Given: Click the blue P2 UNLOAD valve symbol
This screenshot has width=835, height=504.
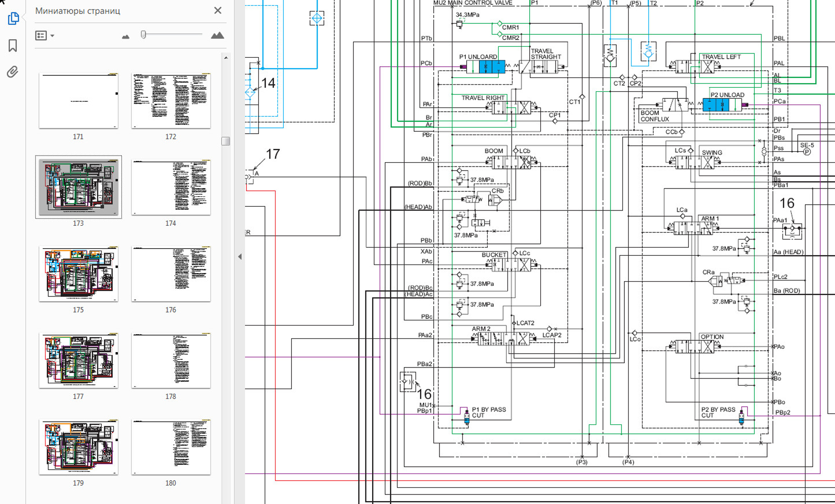Looking at the screenshot, I should pyautogui.click(x=722, y=105).
